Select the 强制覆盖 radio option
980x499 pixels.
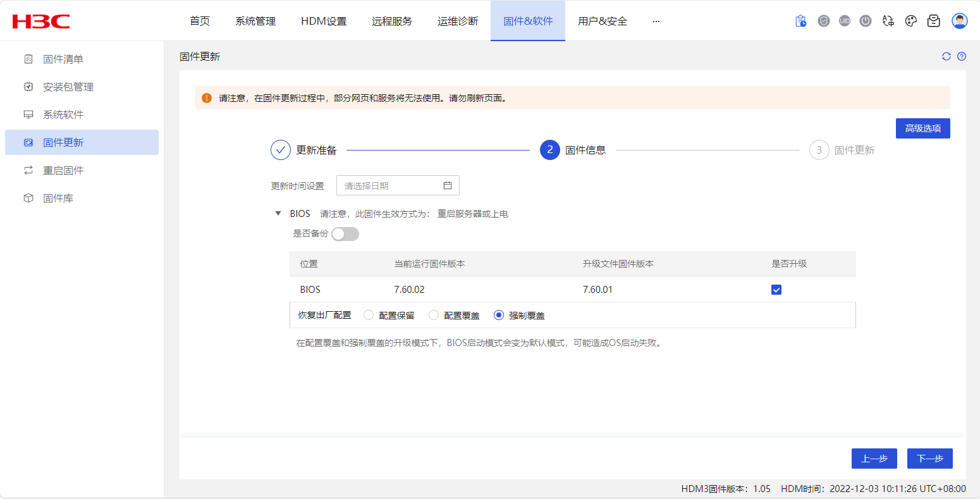499,315
